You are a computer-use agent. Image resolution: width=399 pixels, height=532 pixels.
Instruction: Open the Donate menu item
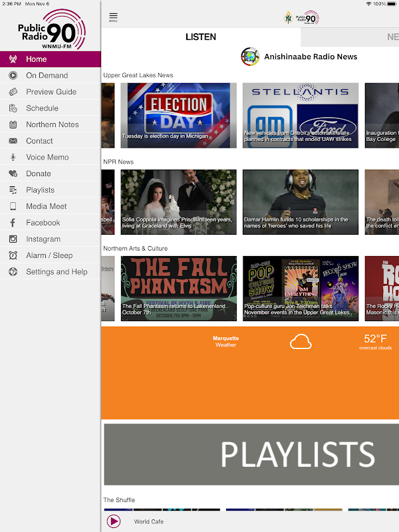51,174
